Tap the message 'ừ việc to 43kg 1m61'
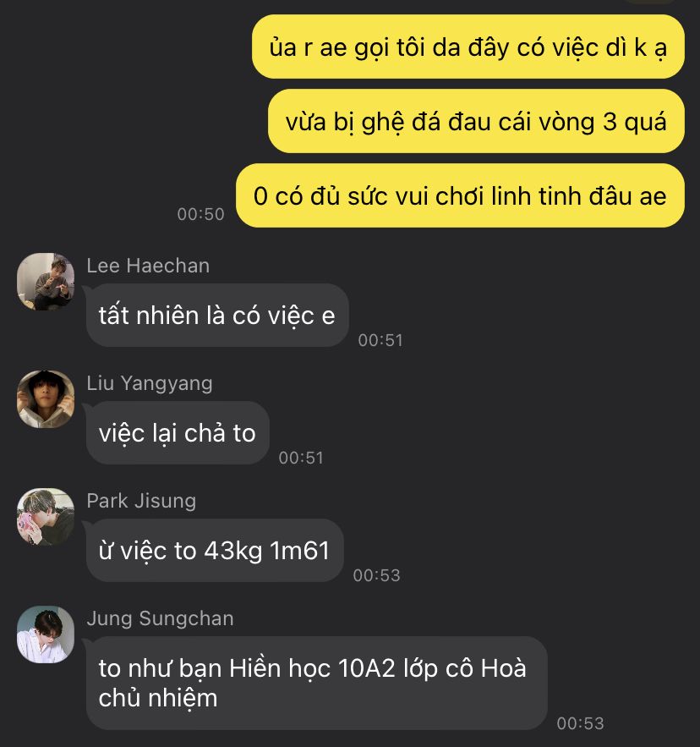This screenshot has width=700, height=747. pyautogui.click(x=215, y=551)
